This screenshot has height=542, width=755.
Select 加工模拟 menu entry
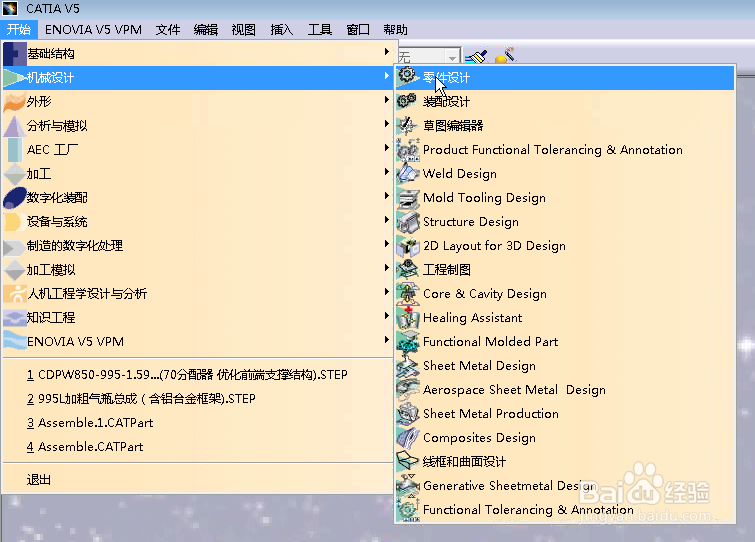(x=198, y=270)
